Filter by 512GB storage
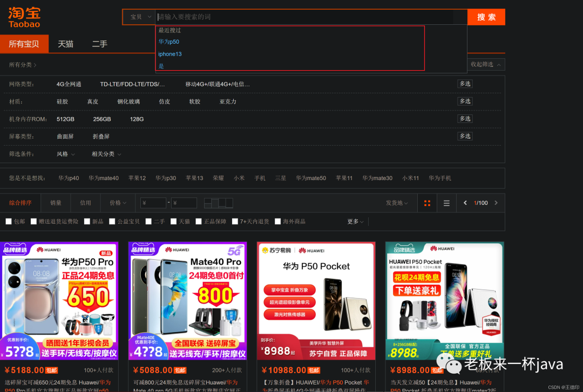583x392 pixels. click(x=65, y=119)
